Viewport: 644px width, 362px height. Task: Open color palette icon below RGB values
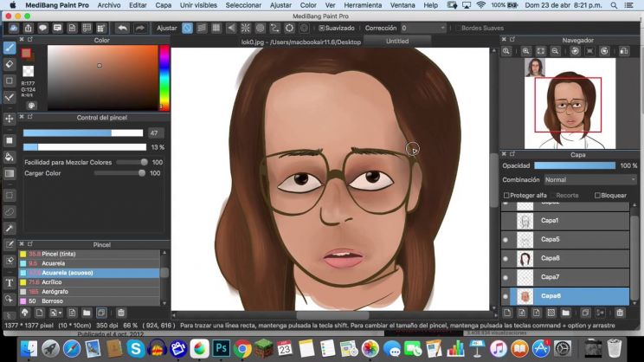(x=31, y=105)
